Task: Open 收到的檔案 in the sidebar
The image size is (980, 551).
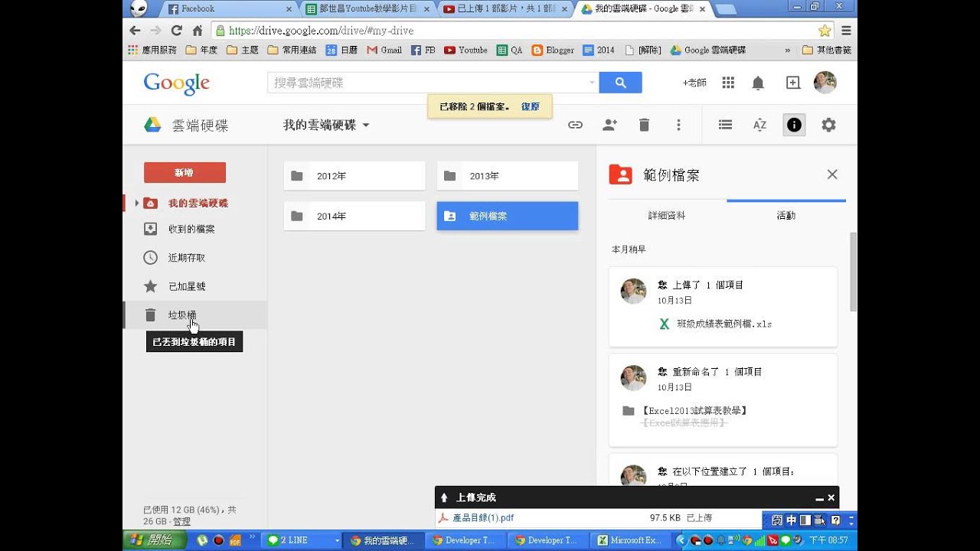Action: 191,229
